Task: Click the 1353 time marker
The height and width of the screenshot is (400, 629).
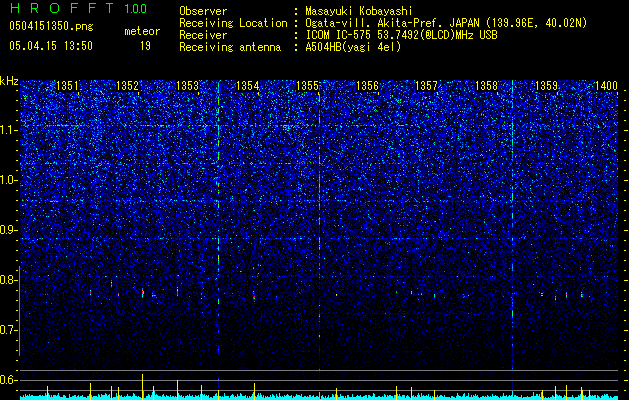Action: [x=187, y=86]
